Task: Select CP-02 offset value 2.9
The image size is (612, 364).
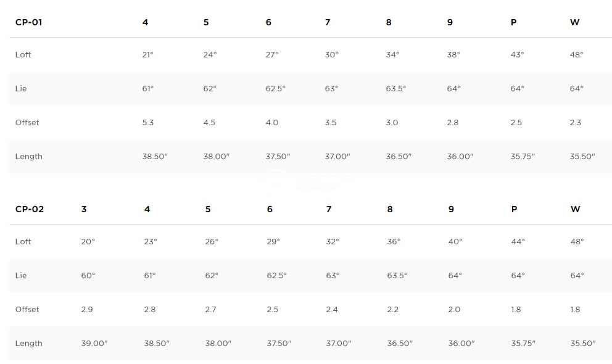Action: 86,309
